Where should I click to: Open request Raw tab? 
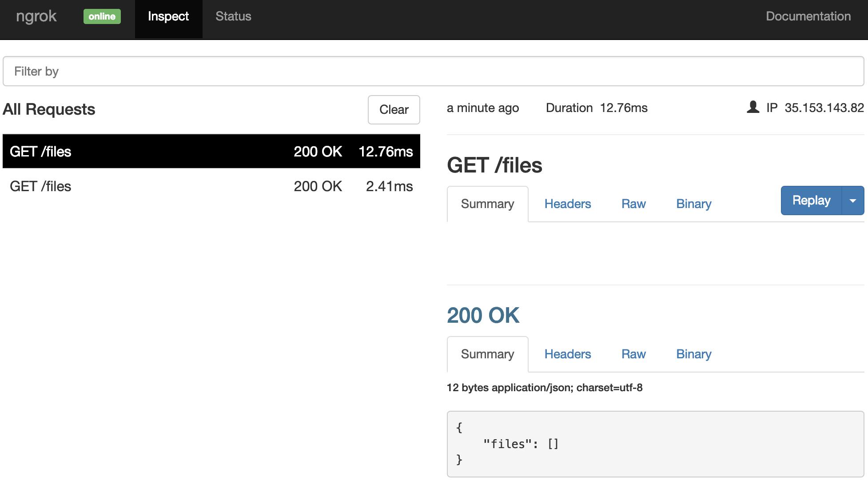coord(633,204)
